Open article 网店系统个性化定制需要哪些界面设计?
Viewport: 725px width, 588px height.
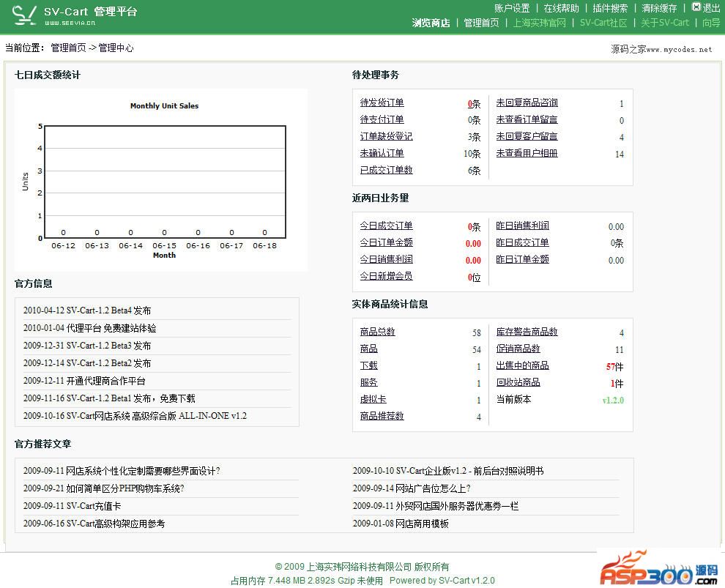point(122,471)
